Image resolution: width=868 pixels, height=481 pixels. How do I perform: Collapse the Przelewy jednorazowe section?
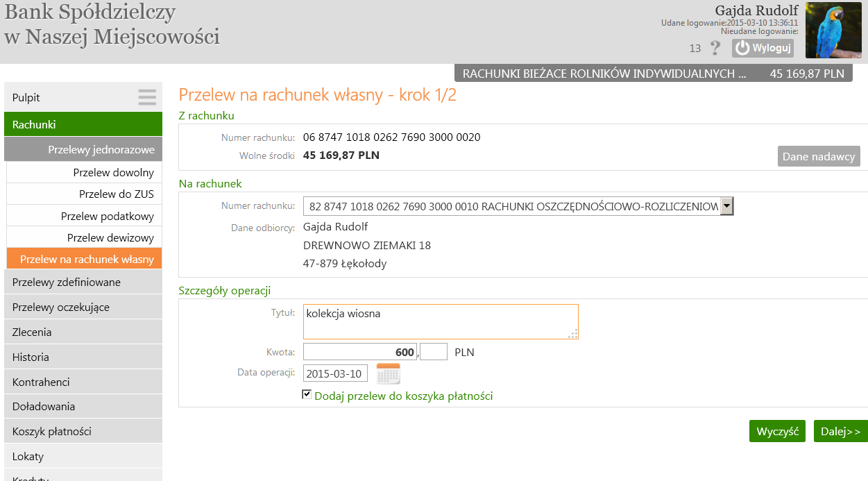click(83, 149)
